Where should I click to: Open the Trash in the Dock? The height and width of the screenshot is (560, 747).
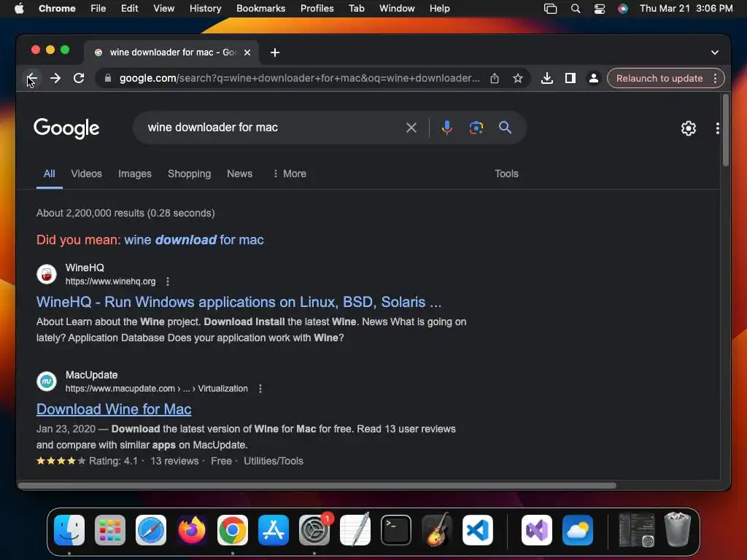678,529
